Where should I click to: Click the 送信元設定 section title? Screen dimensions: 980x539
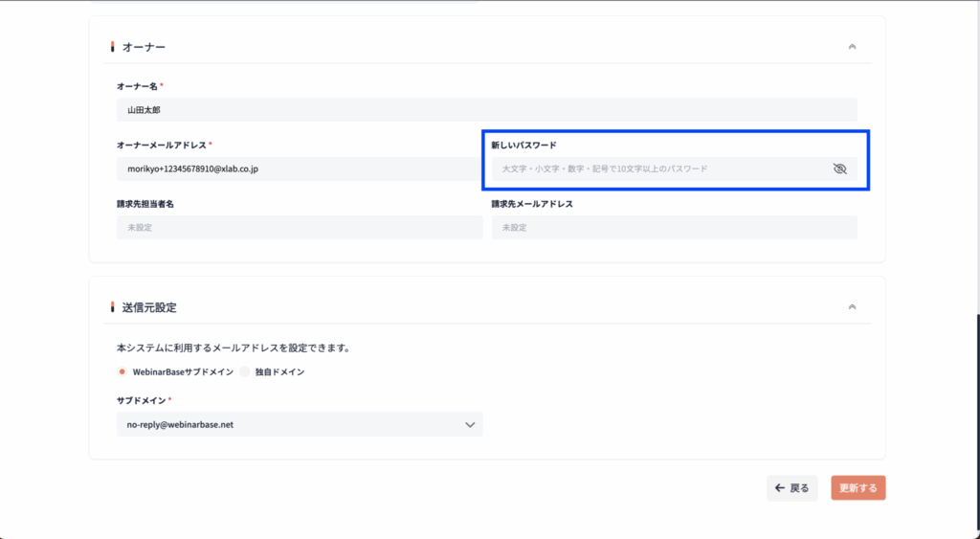click(148, 307)
